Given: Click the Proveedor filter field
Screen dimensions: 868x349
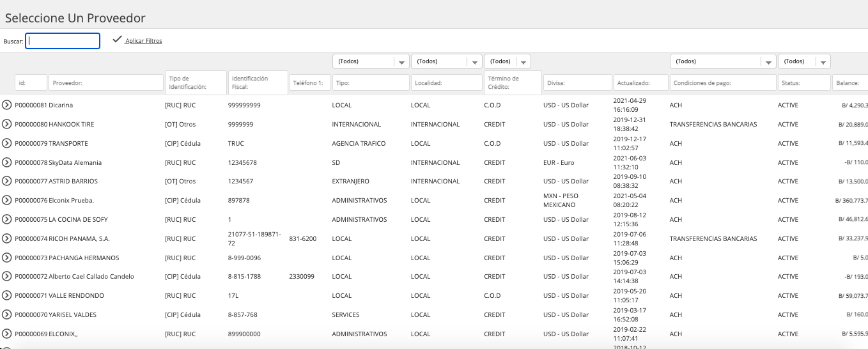Looking at the screenshot, I should pos(106,82).
